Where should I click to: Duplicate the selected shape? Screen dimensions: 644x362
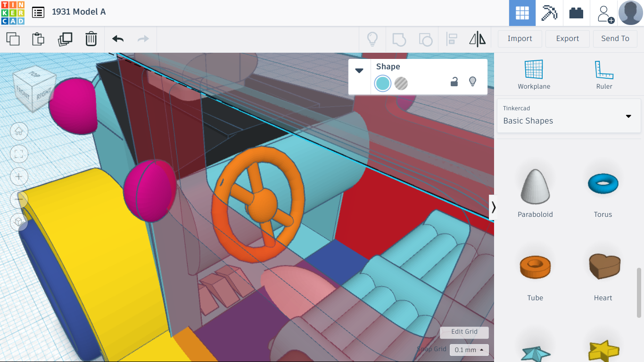(65, 39)
